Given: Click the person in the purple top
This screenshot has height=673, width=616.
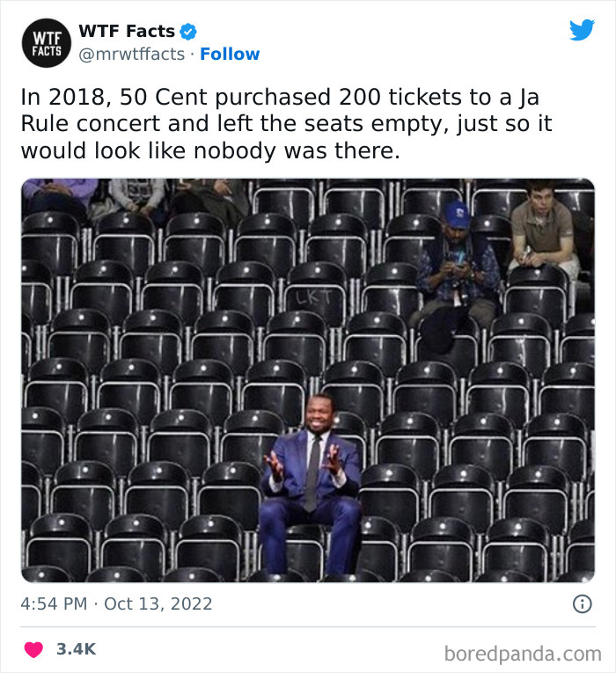Looking at the screenshot, I should tap(58, 191).
